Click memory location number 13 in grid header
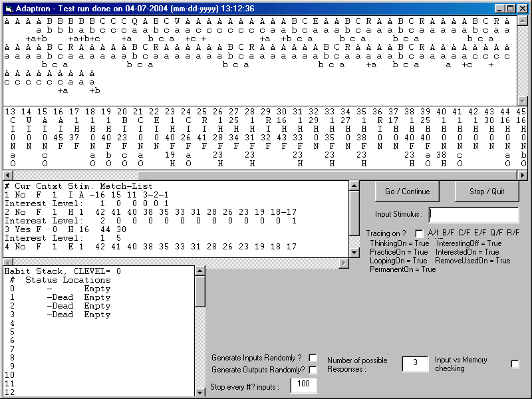 pos(10,112)
